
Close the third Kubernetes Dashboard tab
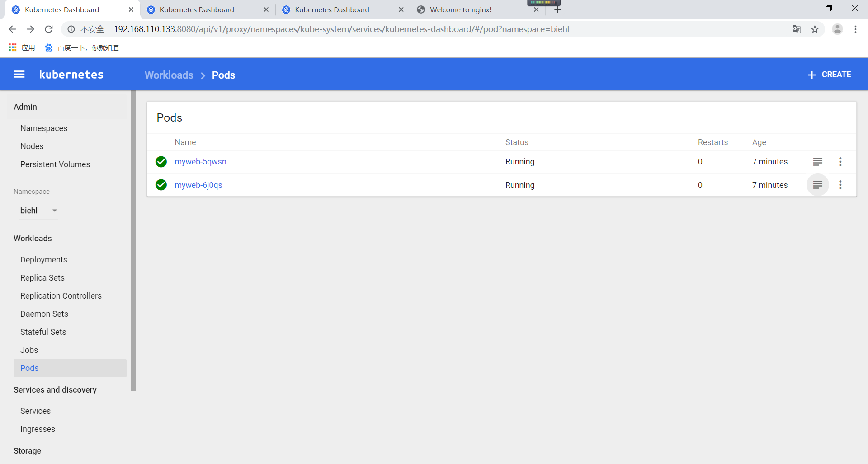401,9
